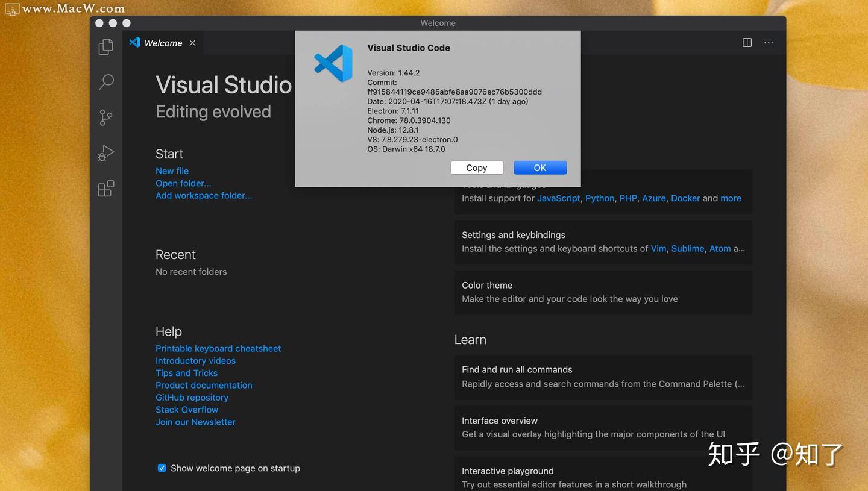
Task: Open the Source Control view
Action: coord(106,117)
